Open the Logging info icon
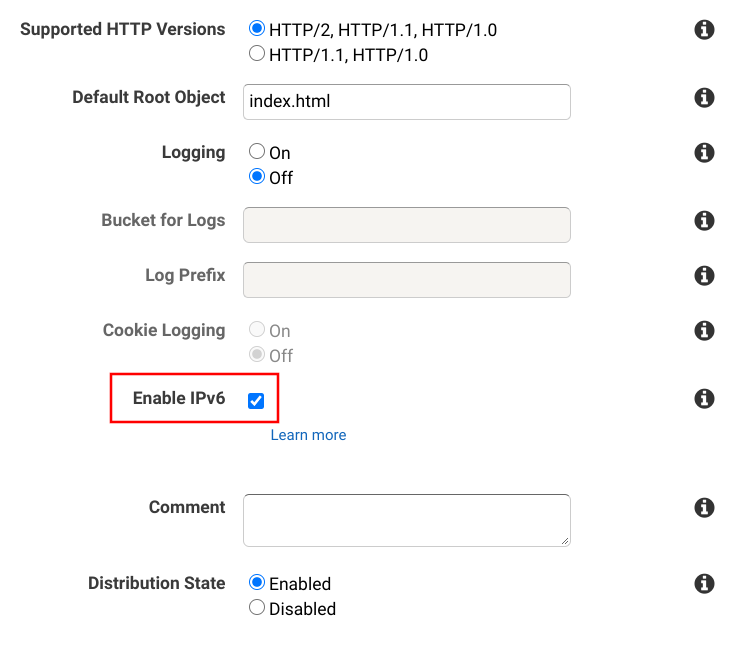751x645 pixels. (x=704, y=153)
